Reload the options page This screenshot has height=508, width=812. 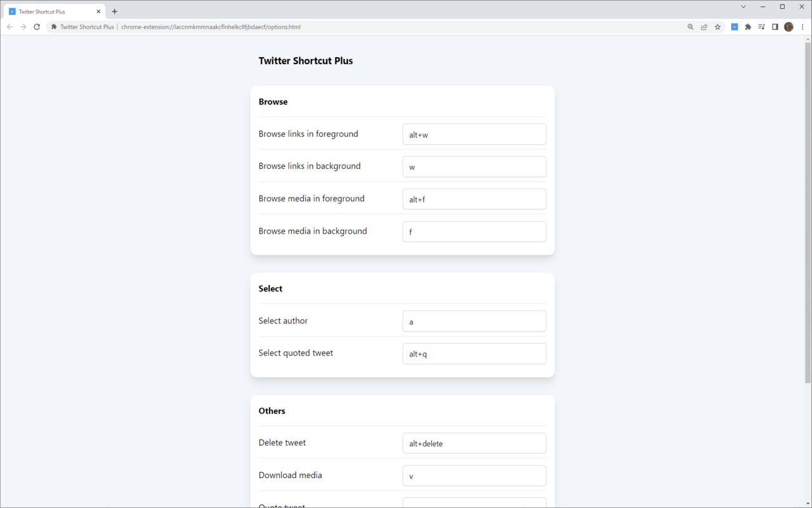(x=37, y=27)
